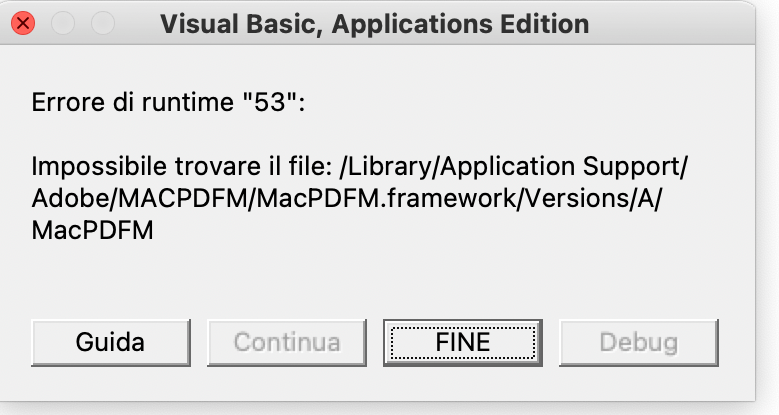This screenshot has height=415, width=779.
Task: Click the greyed-out zoom window circle
Action: pos(103,23)
